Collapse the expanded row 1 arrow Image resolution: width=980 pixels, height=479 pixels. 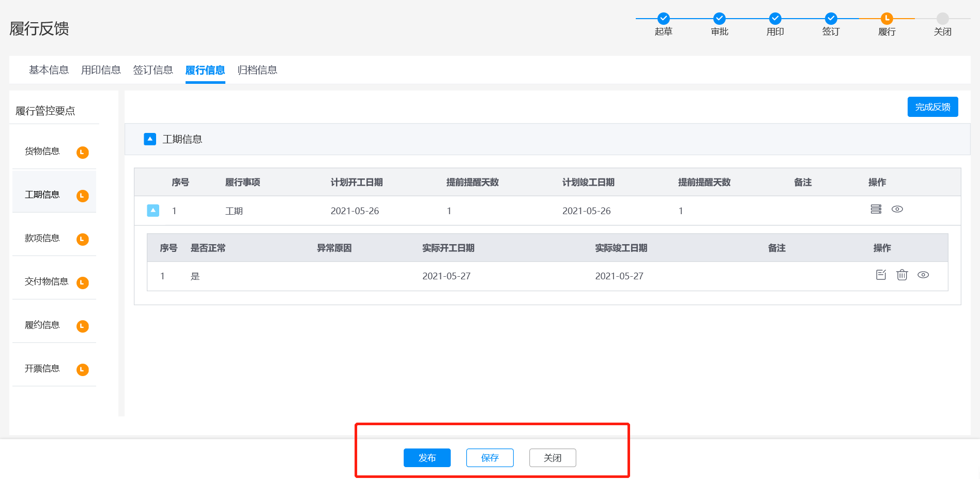point(153,211)
